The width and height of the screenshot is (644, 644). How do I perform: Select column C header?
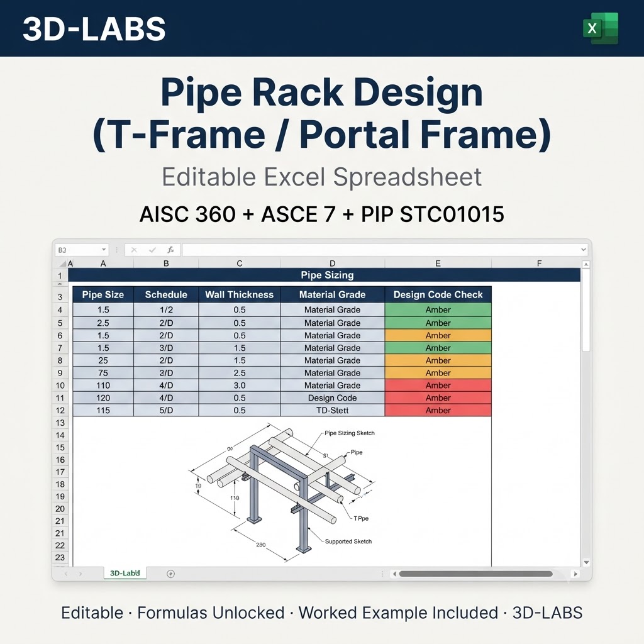coord(240,264)
